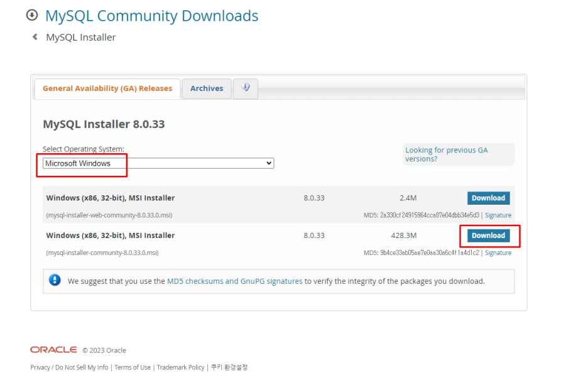Open the Select Operating System dropdown
The width and height of the screenshot is (588, 383).
click(x=158, y=163)
